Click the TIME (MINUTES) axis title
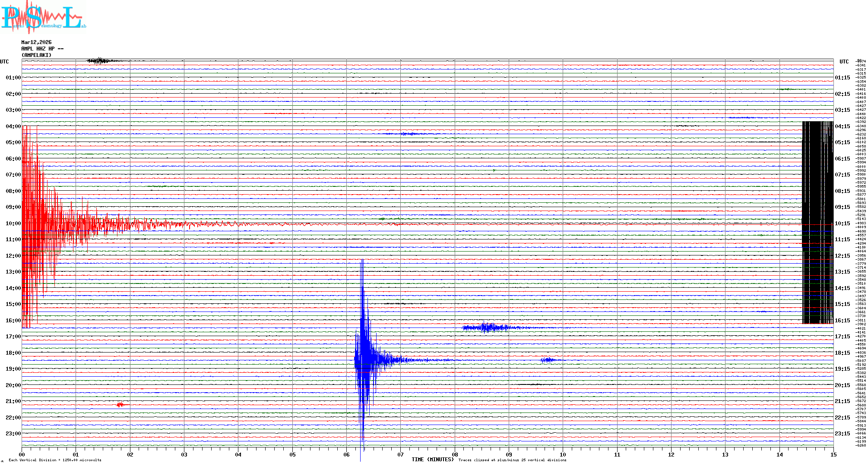 coord(432,460)
